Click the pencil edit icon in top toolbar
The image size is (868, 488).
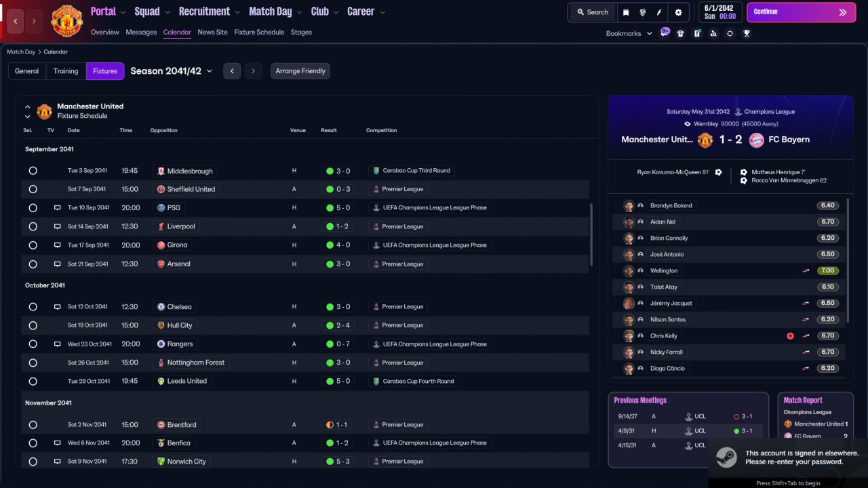coord(659,12)
